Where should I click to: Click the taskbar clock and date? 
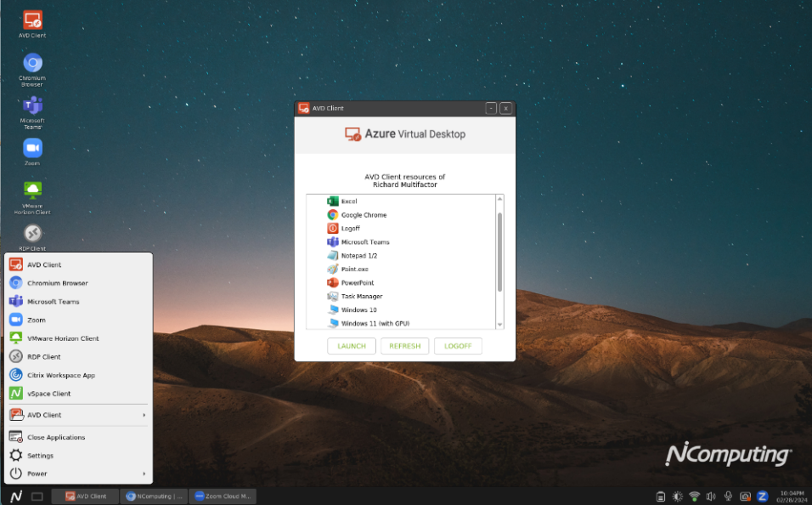point(792,496)
